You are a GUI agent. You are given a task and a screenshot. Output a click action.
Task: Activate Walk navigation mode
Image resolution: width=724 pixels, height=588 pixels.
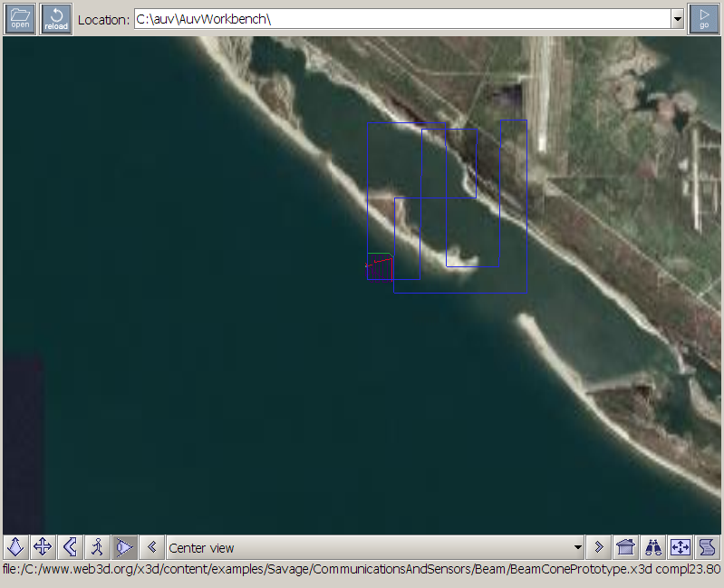pyautogui.click(x=97, y=547)
